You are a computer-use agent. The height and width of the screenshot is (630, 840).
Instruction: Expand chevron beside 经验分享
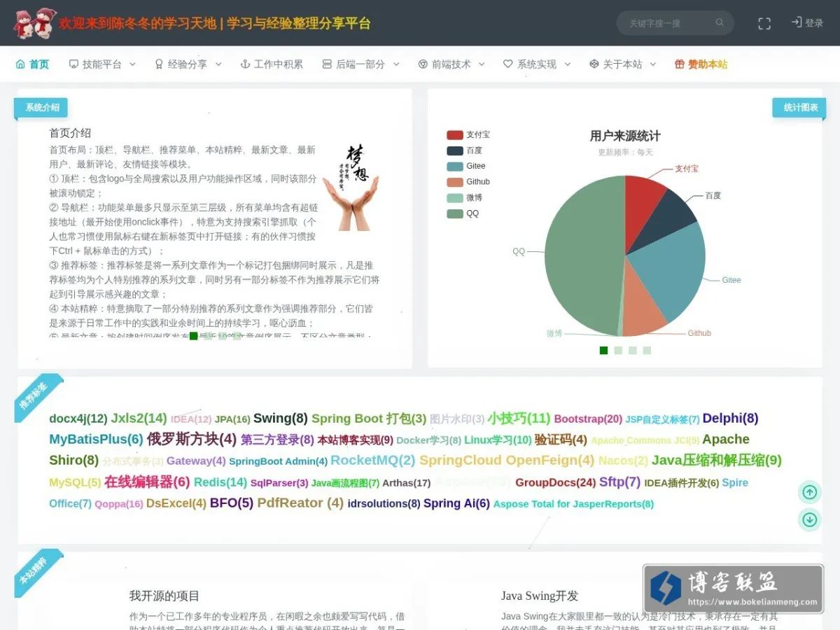218,64
